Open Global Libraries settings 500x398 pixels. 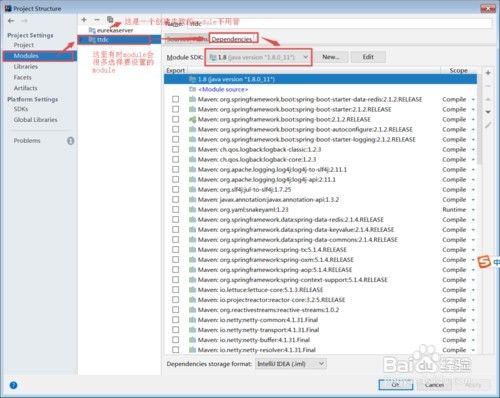click(35, 120)
